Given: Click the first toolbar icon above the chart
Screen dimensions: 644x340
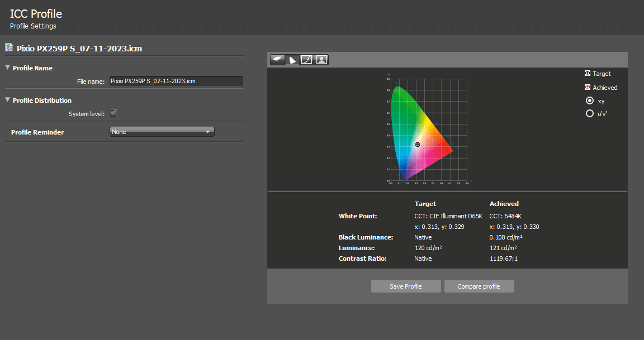Looking at the screenshot, I should coord(277,60).
